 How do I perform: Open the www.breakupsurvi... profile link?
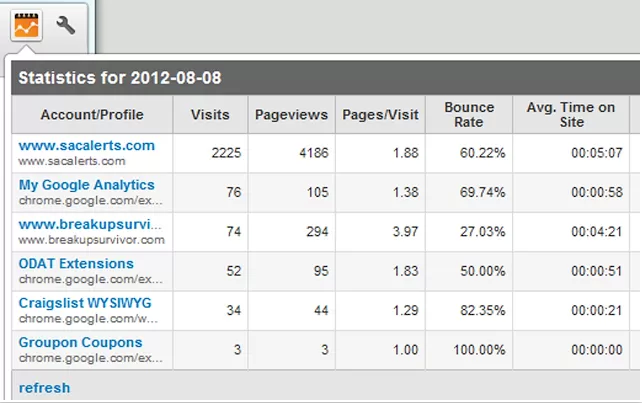pos(90,224)
